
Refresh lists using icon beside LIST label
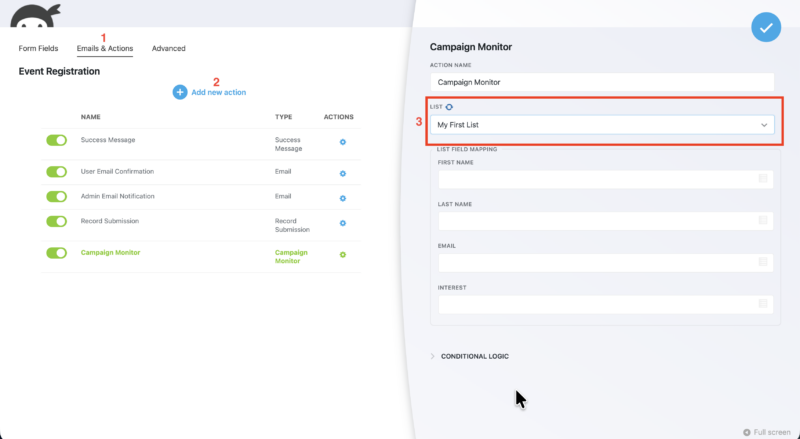pyautogui.click(x=449, y=107)
